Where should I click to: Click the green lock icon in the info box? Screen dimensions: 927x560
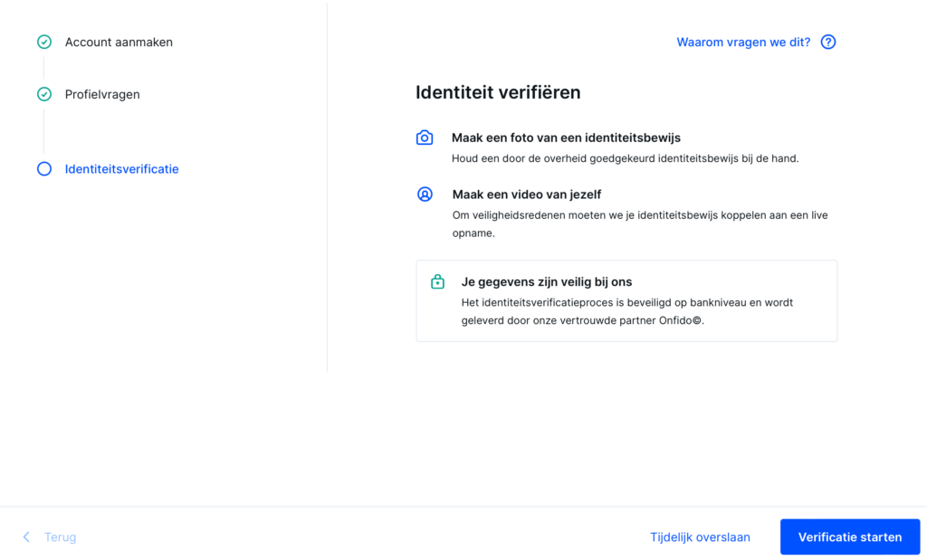click(437, 281)
